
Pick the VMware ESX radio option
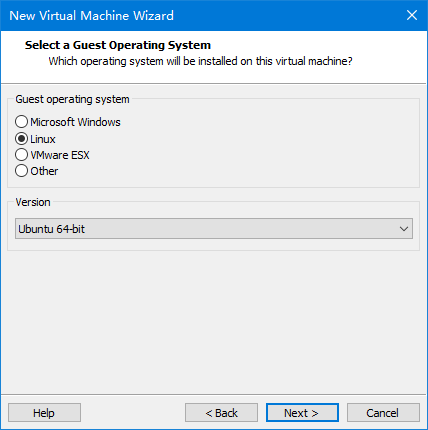click(x=21, y=155)
